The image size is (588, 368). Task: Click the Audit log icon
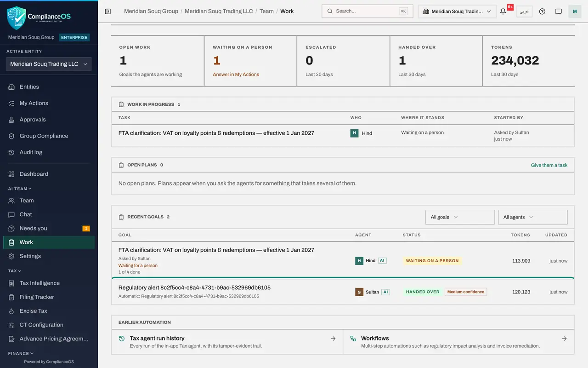pos(11,152)
